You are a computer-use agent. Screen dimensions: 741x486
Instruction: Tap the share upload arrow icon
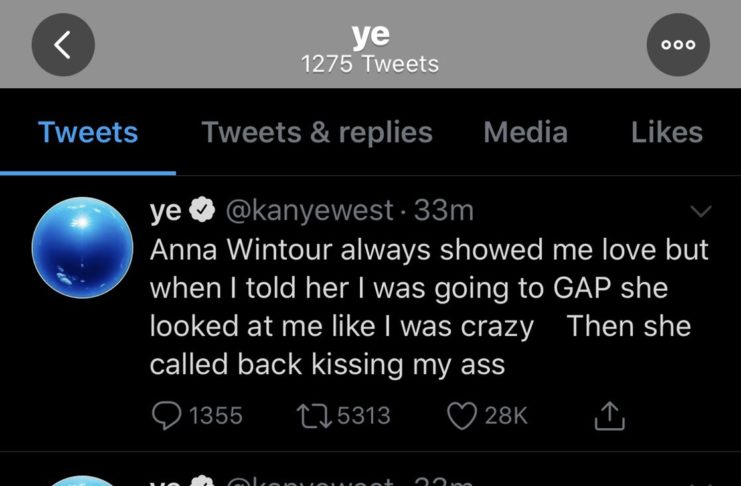pyautogui.click(x=609, y=416)
